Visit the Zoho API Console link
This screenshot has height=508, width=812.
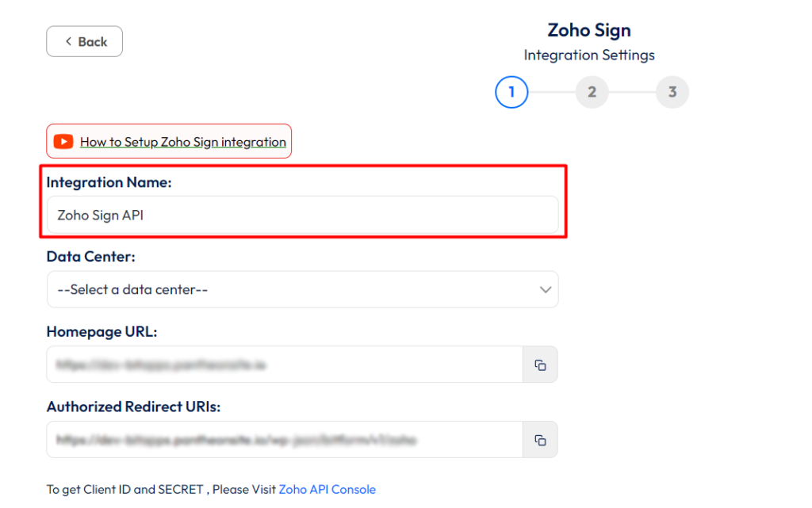(327, 489)
